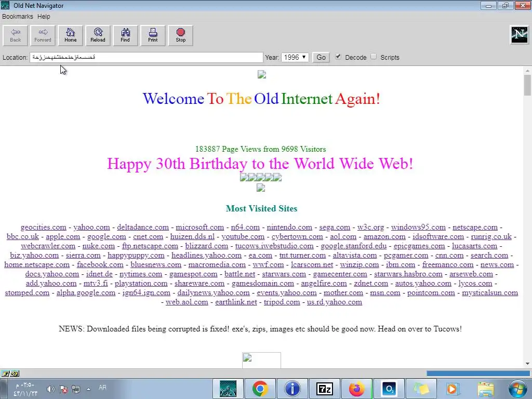Click the Old Net Navigator title bar icon
Screen dimensions: 532x399
(x=5, y=5)
